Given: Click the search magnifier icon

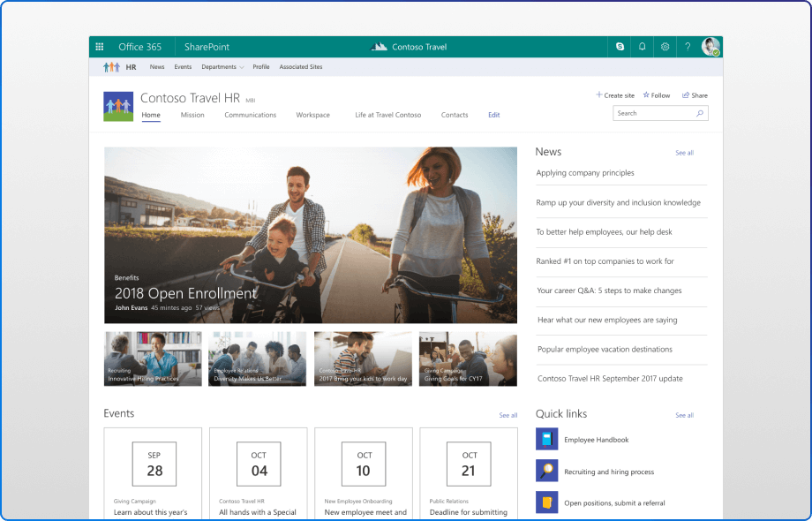Looking at the screenshot, I should (x=700, y=113).
